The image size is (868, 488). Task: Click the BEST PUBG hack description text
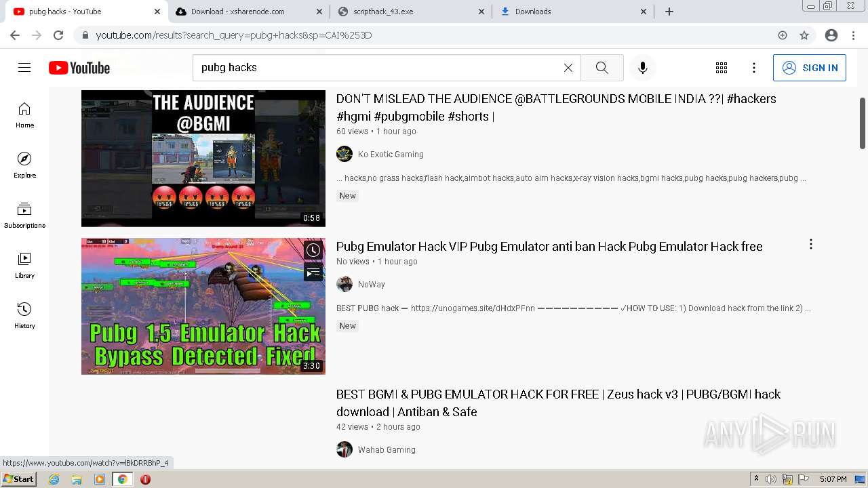click(x=573, y=308)
